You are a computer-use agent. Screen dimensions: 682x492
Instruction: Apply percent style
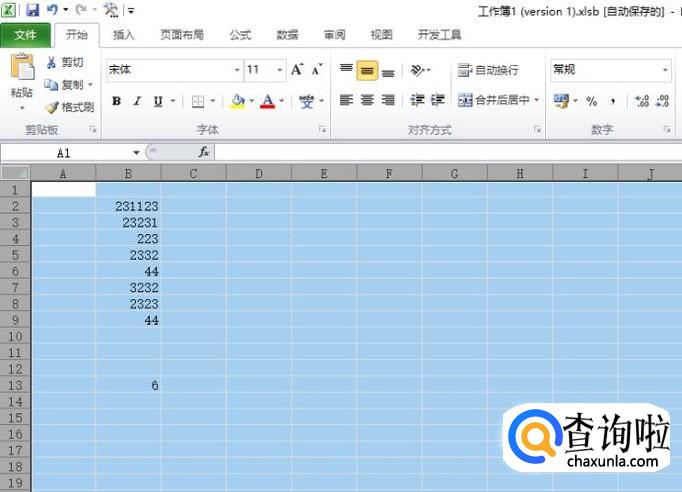click(x=591, y=101)
